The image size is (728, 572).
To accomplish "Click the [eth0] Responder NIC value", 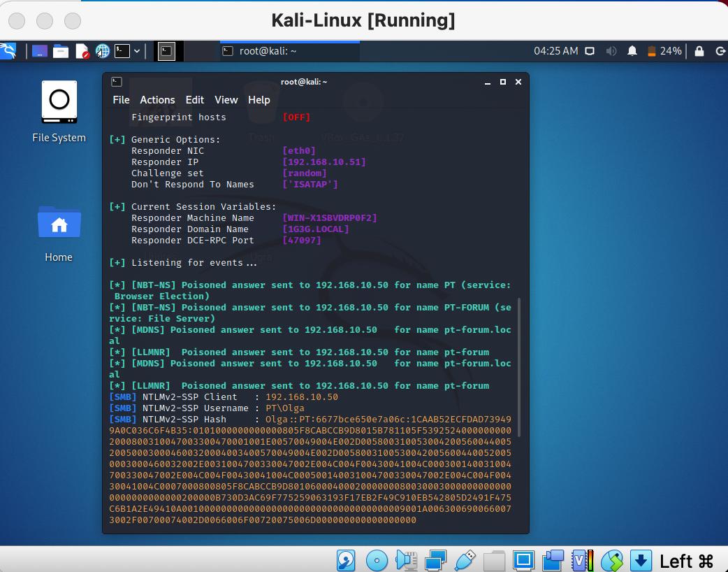I will point(299,150).
